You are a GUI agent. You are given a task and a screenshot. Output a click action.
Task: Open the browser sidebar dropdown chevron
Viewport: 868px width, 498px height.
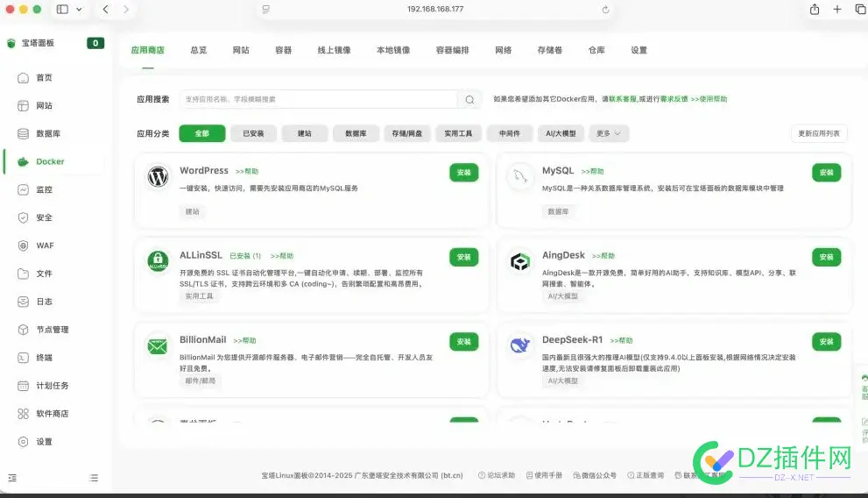point(79,10)
